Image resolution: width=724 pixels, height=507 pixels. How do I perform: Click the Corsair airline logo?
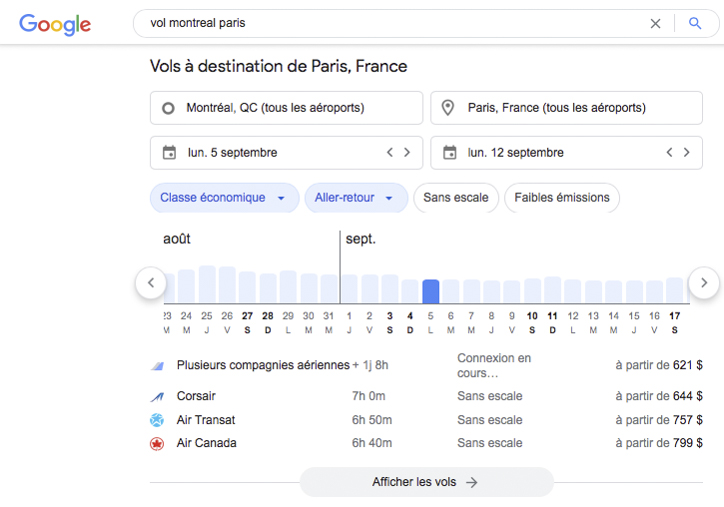[x=156, y=396]
